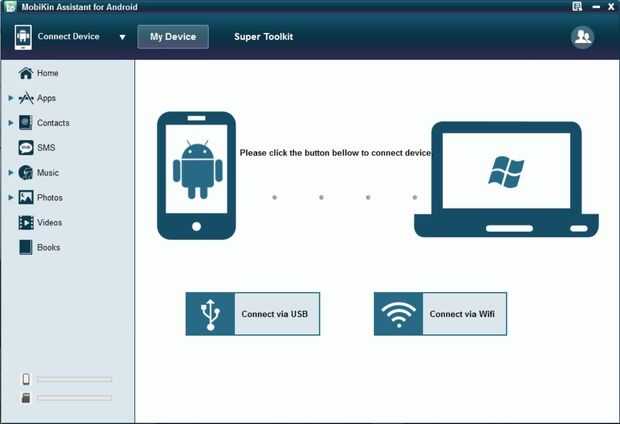The image size is (620, 424).
Task: Click the MobiKin app logo in title bar
Action: 9,6
